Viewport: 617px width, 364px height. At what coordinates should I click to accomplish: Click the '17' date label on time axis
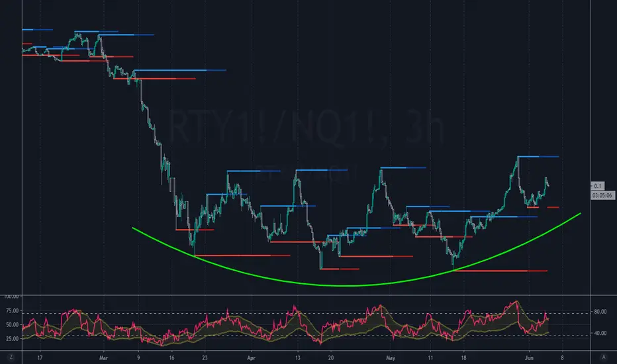point(40,358)
